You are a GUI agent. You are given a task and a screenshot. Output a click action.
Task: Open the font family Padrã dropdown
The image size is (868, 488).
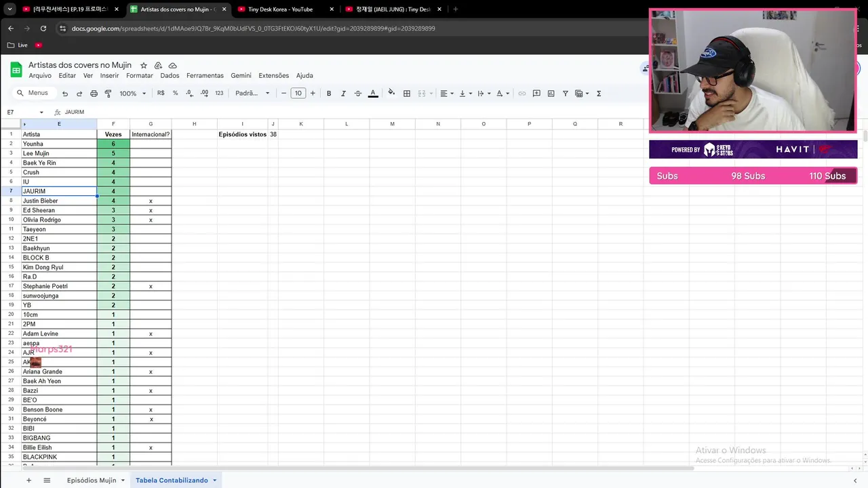(252, 94)
